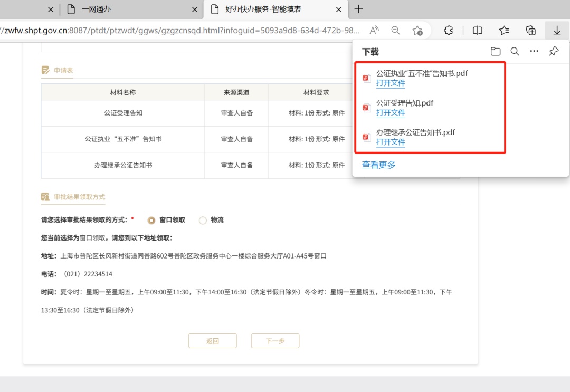This screenshot has height=392, width=570.
Task: Open a new browser tab
Action: click(359, 9)
